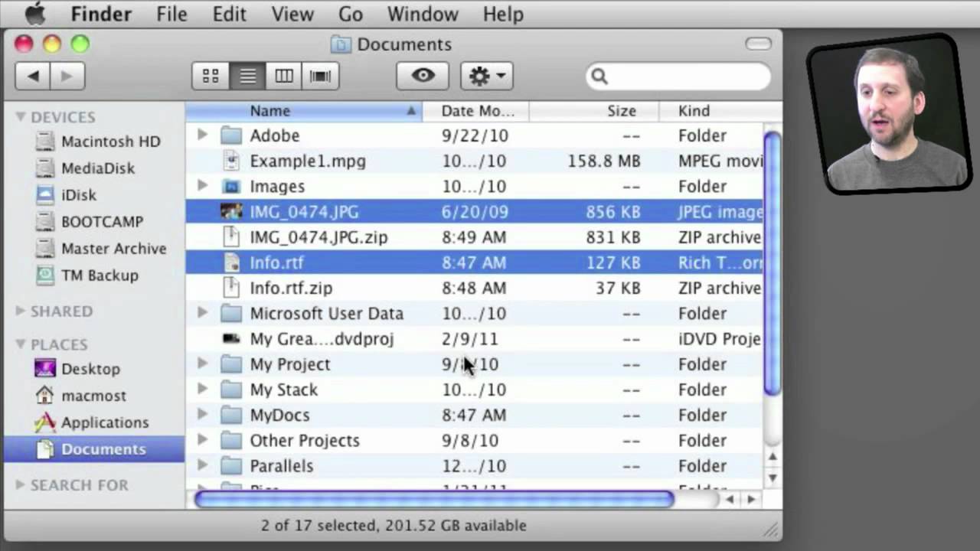Image resolution: width=980 pixels, height=551 pixels.
Task: Click the scroll up arrow
Action: (773, 457)
